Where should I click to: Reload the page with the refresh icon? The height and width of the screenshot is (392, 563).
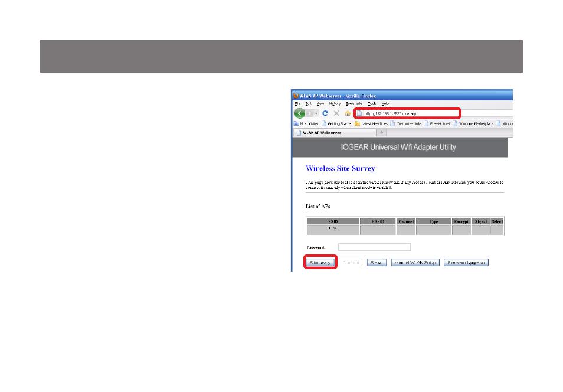tap(325, 113)
